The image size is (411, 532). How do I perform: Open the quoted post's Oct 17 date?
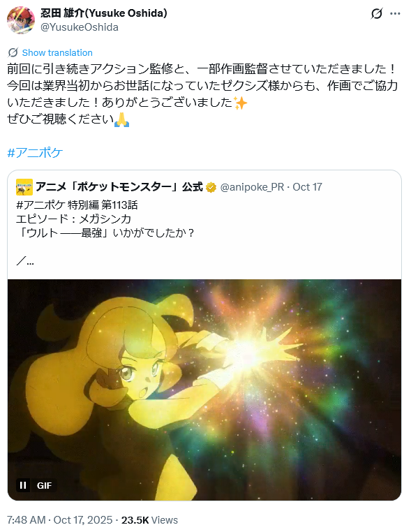307,187
